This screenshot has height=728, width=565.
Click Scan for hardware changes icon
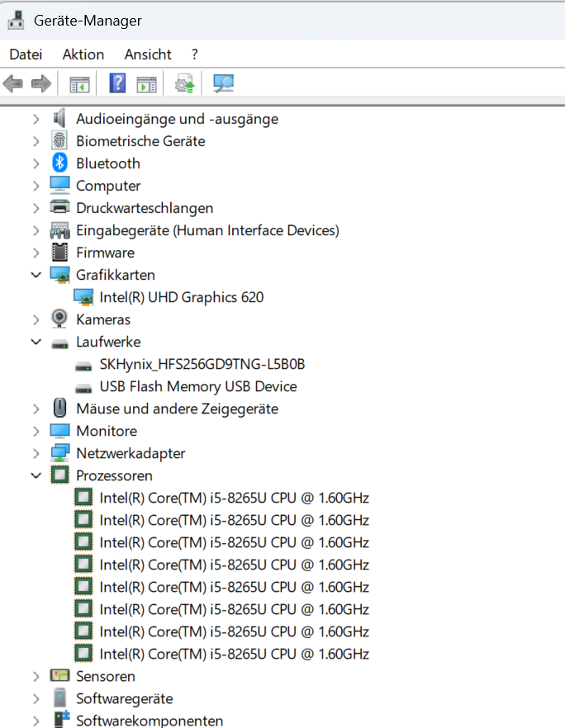pos(224,84)
